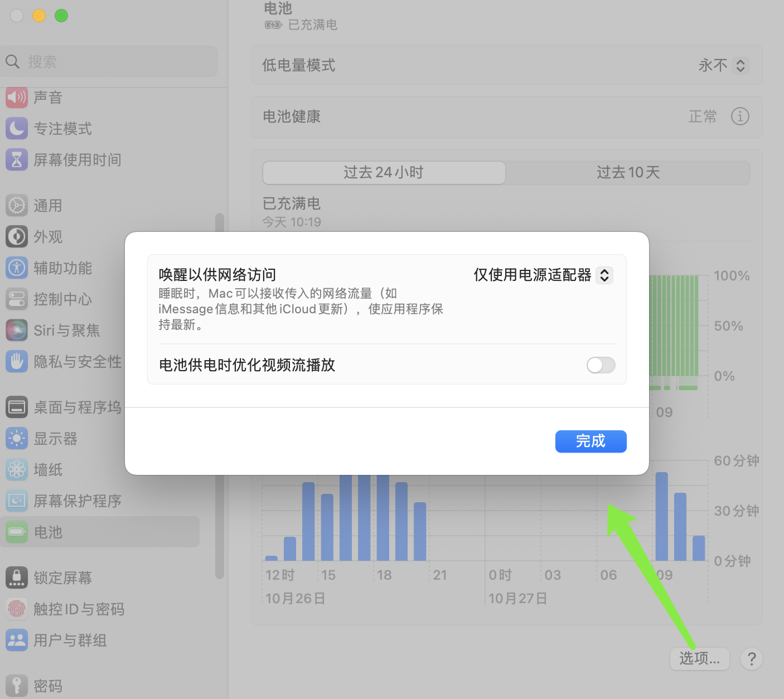
Task: Click the Touch ID fingerprint icon
Action: pyautogui.click(x=17, y=609)
